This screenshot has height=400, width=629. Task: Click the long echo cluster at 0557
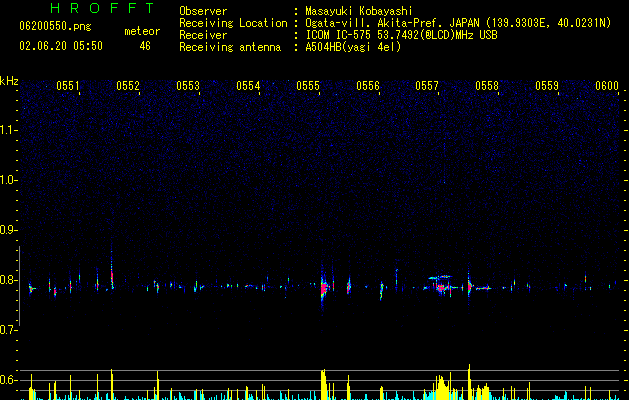[x=441, y=286]
